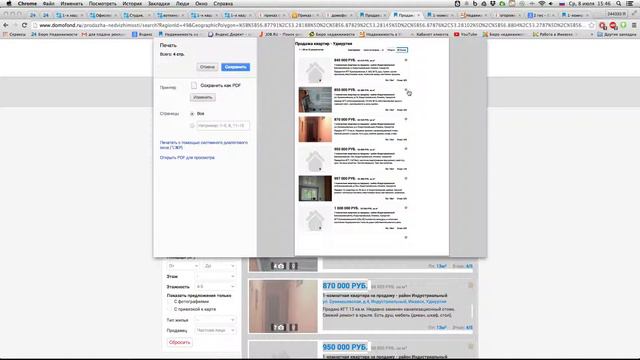
Task: Click the Сбросить reset button in the filter
Action: 180,342
